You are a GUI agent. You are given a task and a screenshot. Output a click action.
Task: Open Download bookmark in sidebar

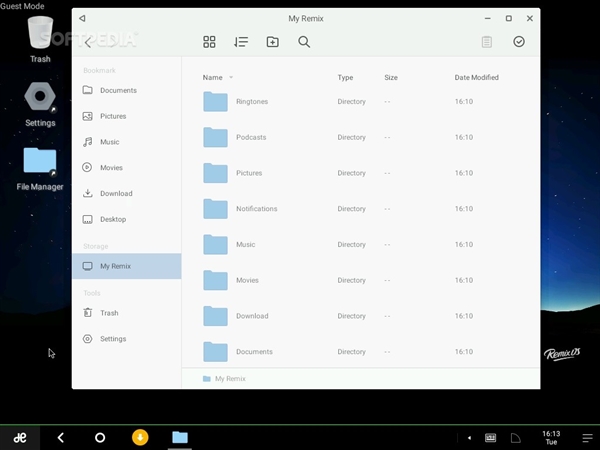pos(116,193)
